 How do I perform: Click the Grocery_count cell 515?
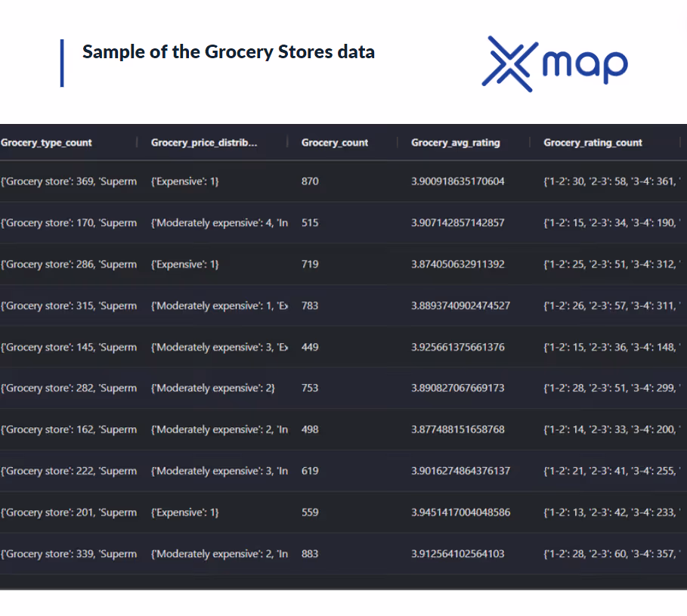point(310,222)
